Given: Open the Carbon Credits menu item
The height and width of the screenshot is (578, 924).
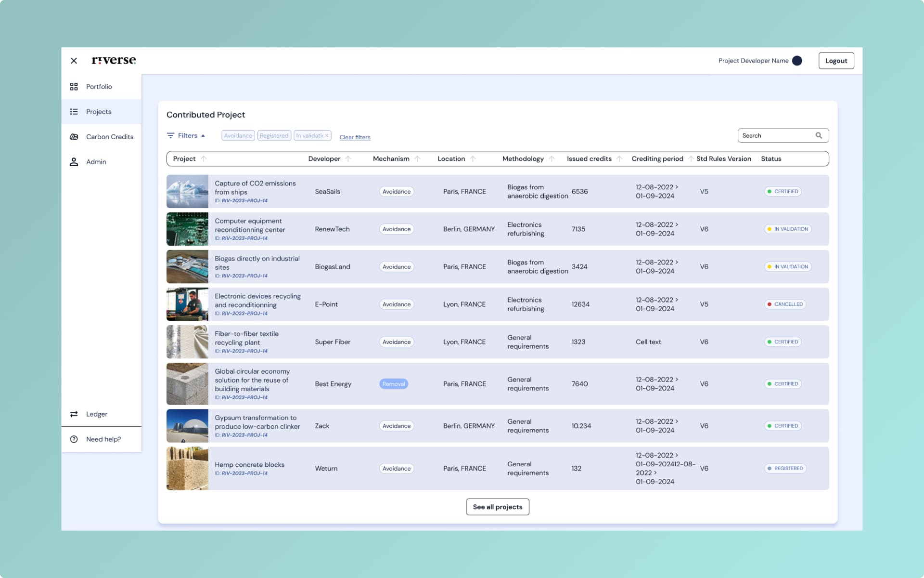Looking at the screenshot, I should [x=110, y=137].
